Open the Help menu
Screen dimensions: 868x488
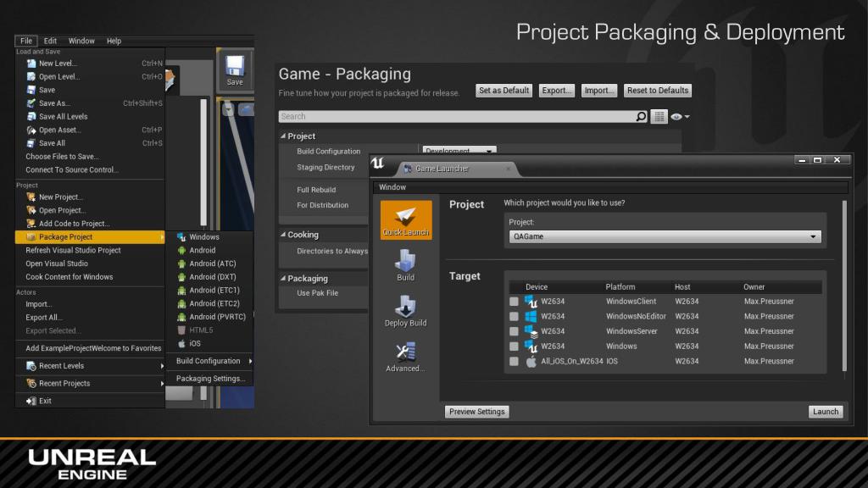[x=114, y=41]
